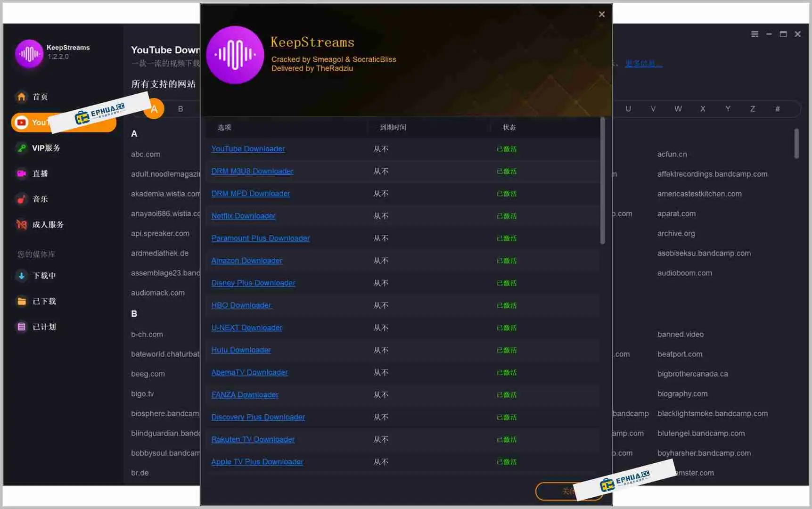Open the 已计划 scheduled tasks icon
This screenshot has height=509, width=812.
pos(22,327)
